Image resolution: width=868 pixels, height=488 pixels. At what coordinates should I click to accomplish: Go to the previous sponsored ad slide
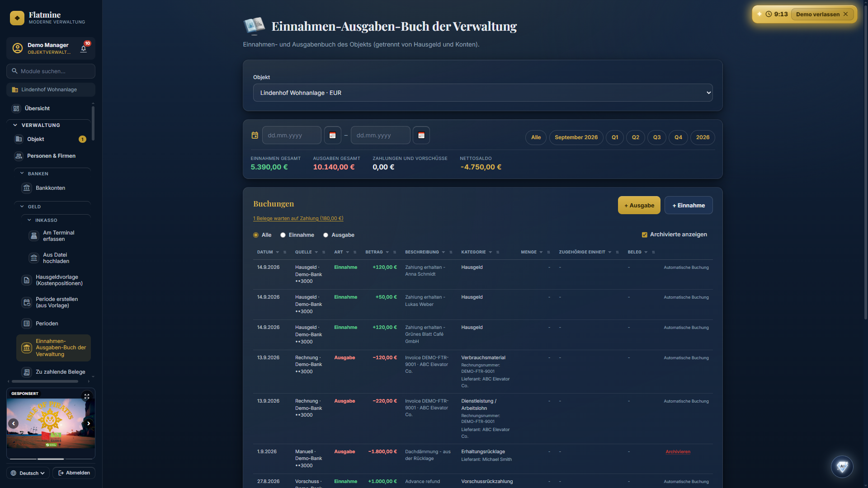14,423
